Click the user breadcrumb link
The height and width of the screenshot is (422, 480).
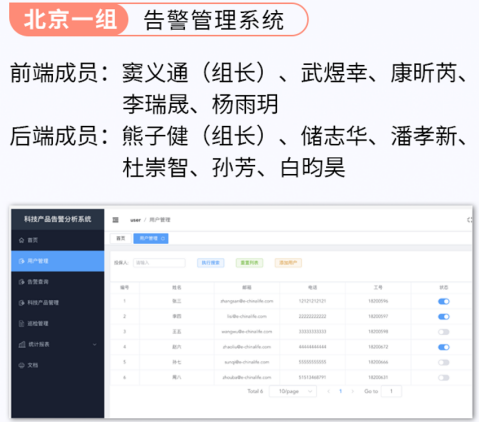pyautogui.click(x=135, y=220)
